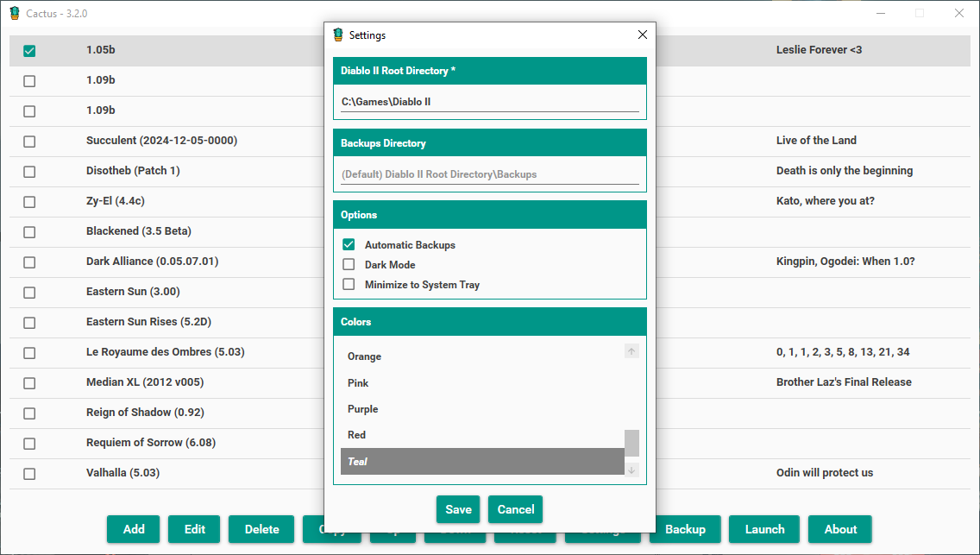This screenshot has width=980, height=555.
Task: Click the Edit button
Action: point(194,529)
